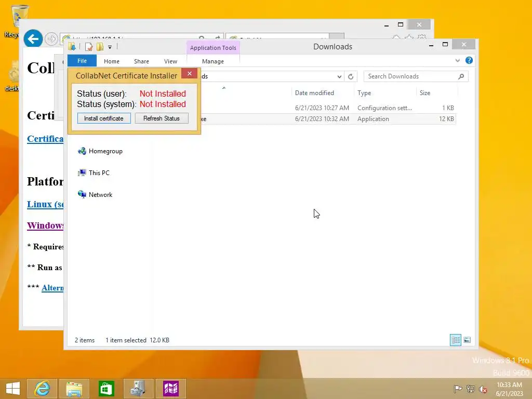This screenshot has height=399, width=532.
Task: Sort by Size column header
Action: 425,93
